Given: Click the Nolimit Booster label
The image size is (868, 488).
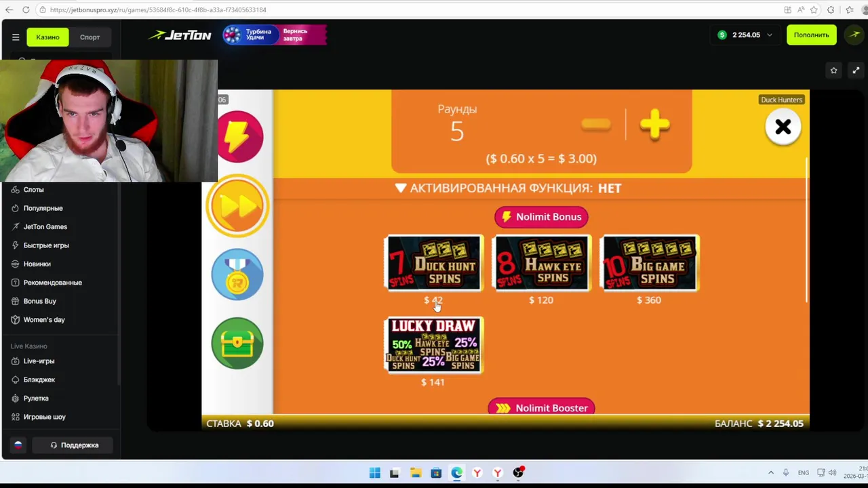Looking at the screenshot, I should [x=541, y=408].
